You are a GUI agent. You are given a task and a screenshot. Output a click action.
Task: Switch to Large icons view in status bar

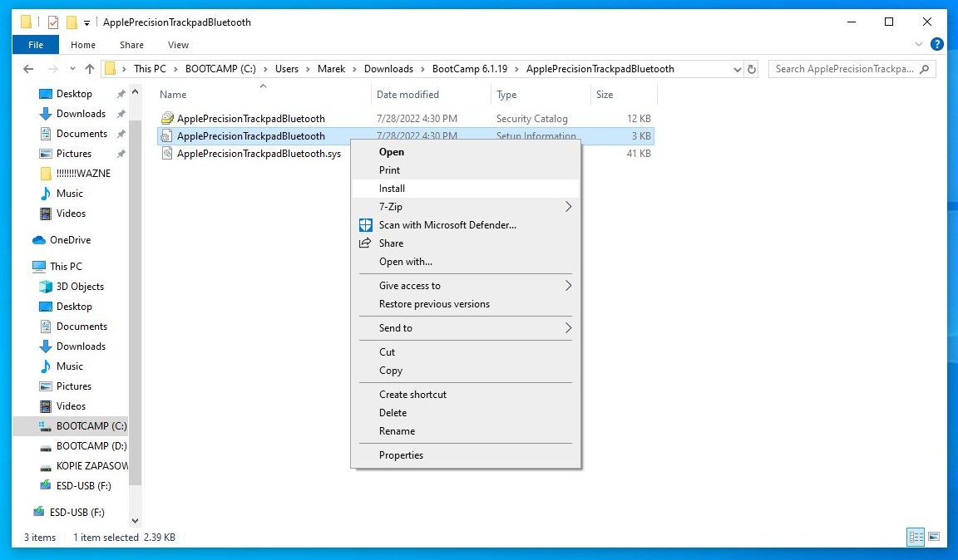(934, 537)
